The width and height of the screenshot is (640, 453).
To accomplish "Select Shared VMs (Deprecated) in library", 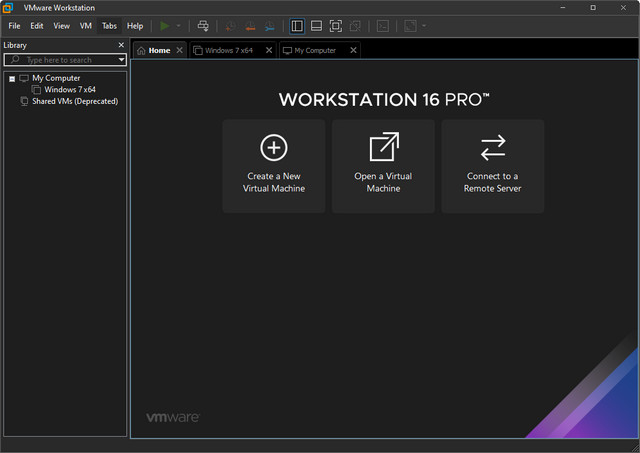I will [x=74, y=102].
